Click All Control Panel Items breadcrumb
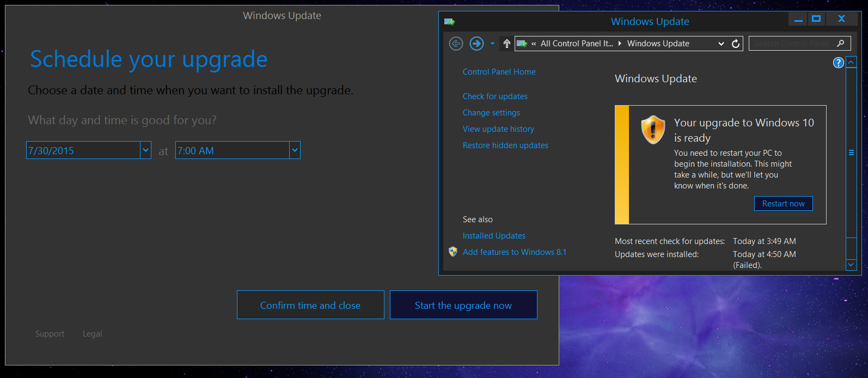Screen dimensions: 868x378 [x=577, y=44]
